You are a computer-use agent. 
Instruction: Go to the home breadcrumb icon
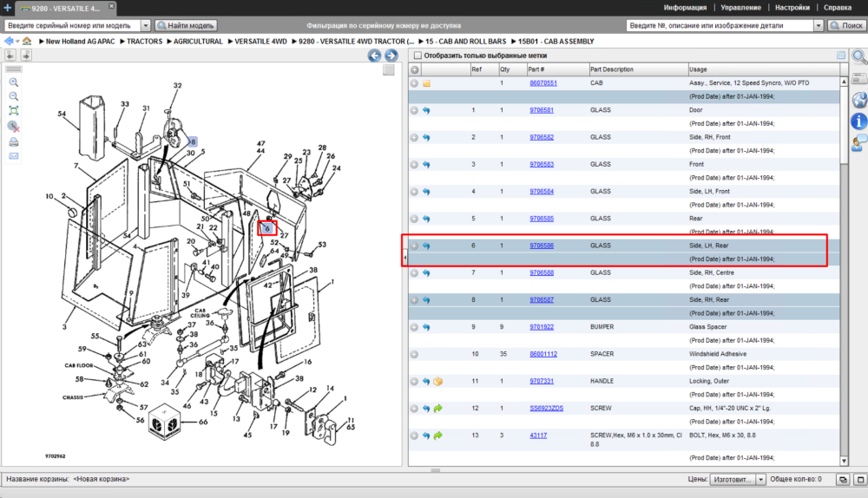point(27,41)
